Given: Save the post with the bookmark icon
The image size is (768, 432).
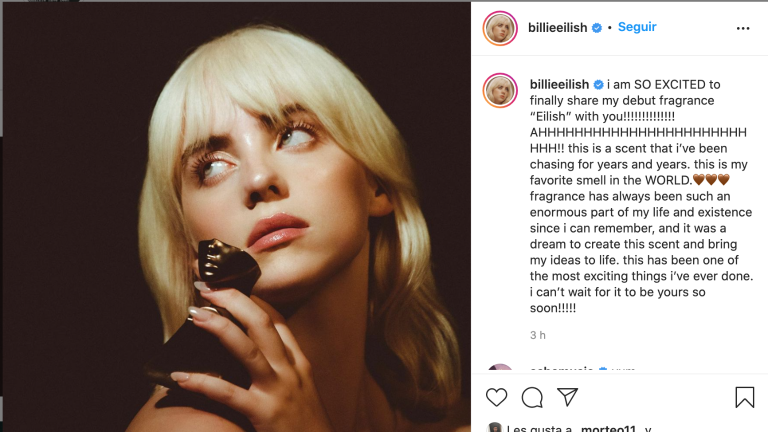Looking at the screenshot, I should point(745,397).
